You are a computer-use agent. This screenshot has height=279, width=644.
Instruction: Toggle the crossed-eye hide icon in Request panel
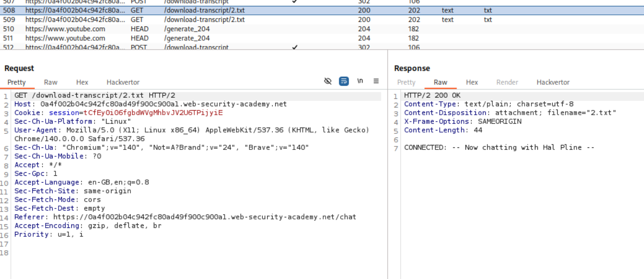[328, 81]
